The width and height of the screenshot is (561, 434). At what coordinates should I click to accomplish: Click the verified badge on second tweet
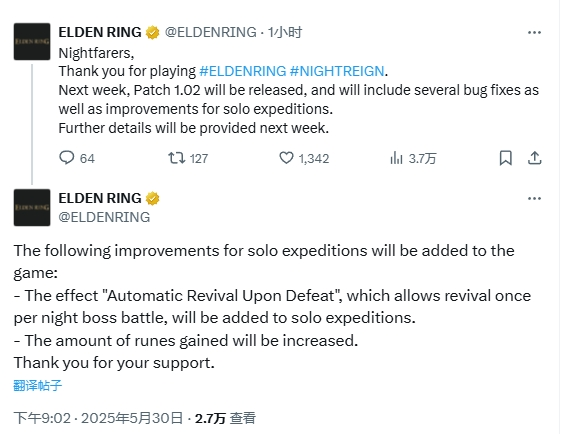(153, 199)
